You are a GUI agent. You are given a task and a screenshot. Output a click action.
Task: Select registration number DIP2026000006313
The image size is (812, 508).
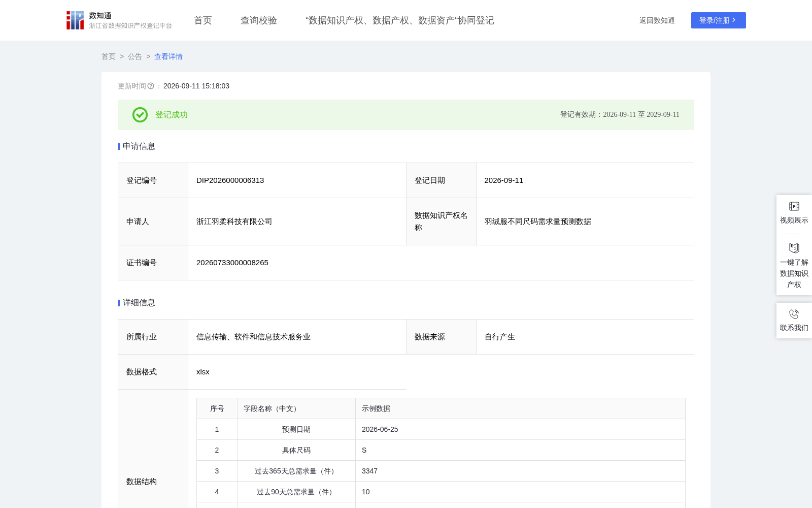(230, 180)
